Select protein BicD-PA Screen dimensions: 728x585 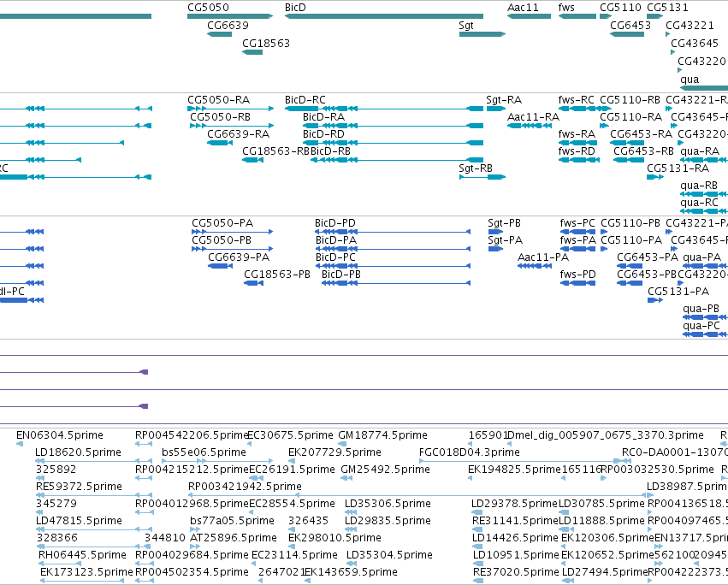tap(394, 249)
